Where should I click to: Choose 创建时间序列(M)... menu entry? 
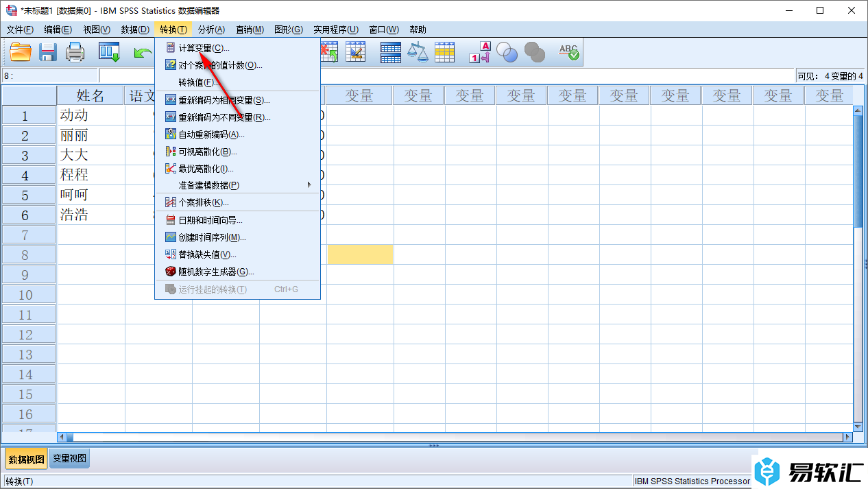pos(237,237)
